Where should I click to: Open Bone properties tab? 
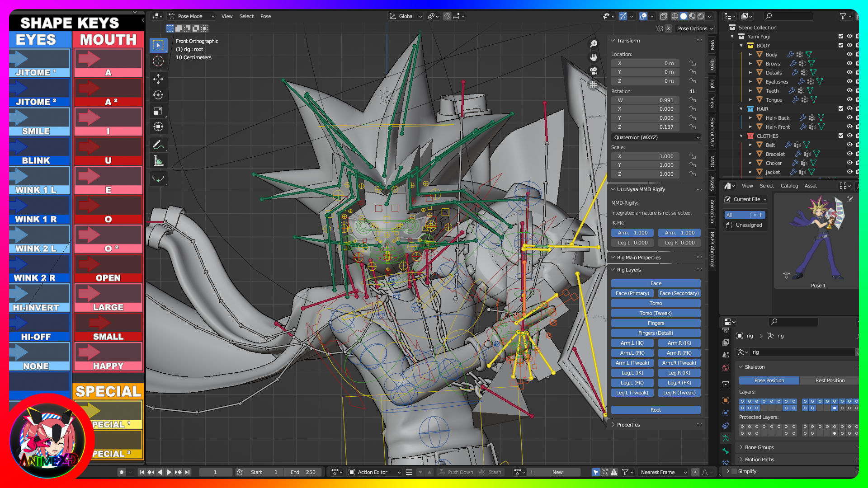(726, 451)
